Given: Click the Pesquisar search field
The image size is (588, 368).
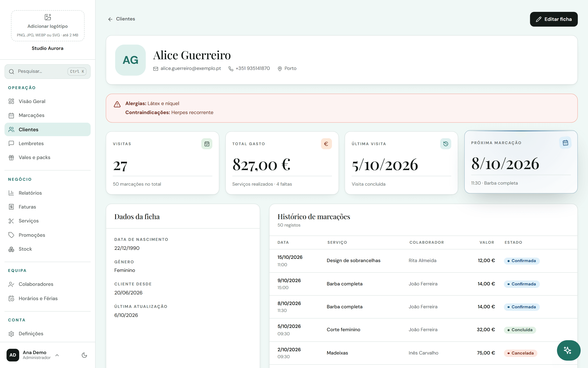Looking at the screenshot, I should (x=47, y=72).
